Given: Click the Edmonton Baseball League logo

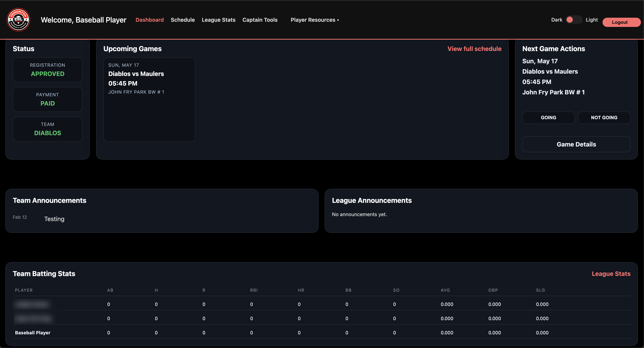Looking at the screenshot, I should 18,20.
